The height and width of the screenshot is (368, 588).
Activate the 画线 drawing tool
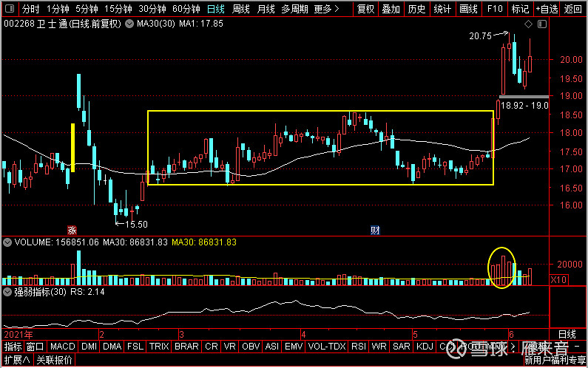(x=468, y=9)
